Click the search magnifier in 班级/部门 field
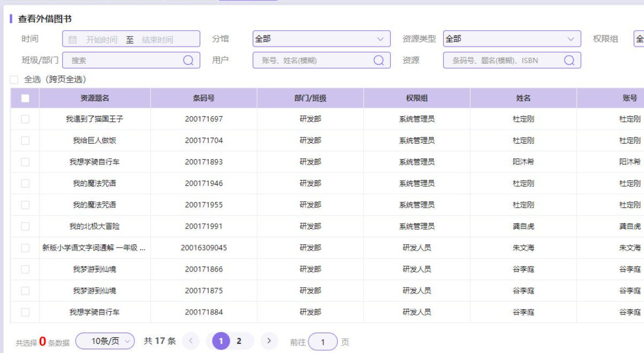Viewport: 644px width, 353px height. (x=187, y=60)
